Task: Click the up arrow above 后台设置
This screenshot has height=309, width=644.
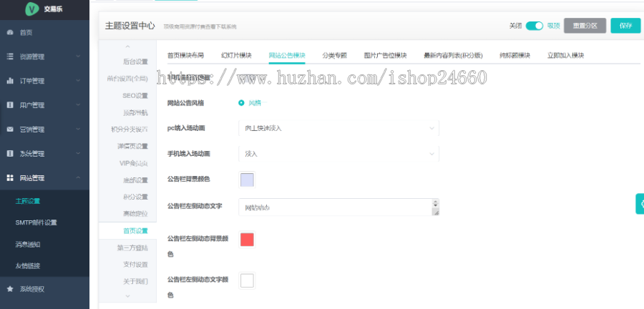Action: [x=127, y=46]
